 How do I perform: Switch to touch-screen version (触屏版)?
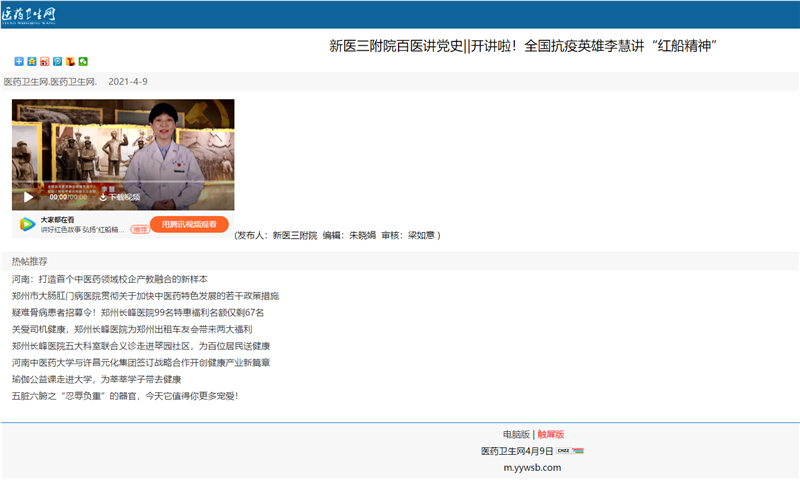(x=551, y=434)
